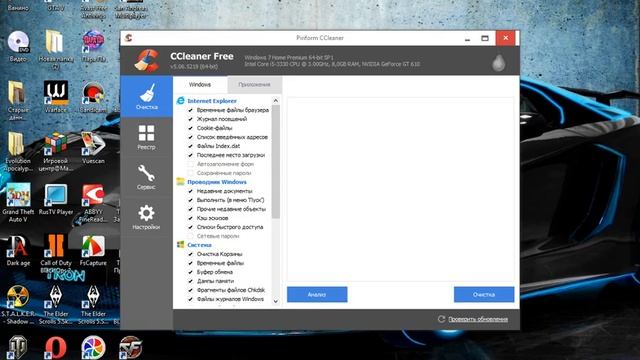Select the Evolution Apocalypse desktop folder
640x360 pixels.
[18, 151]
